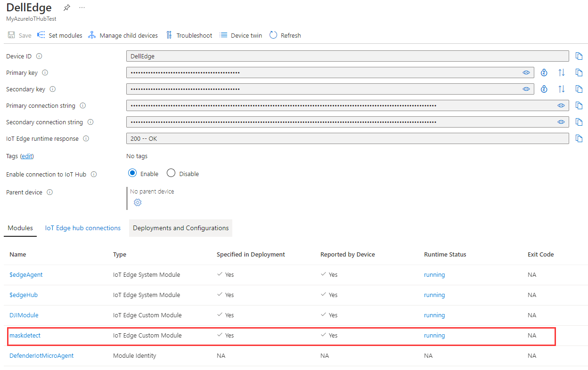Image resolution: width=588 pixels, height=370 pixels.
Task: Click the Name column header
Action: 18,254
